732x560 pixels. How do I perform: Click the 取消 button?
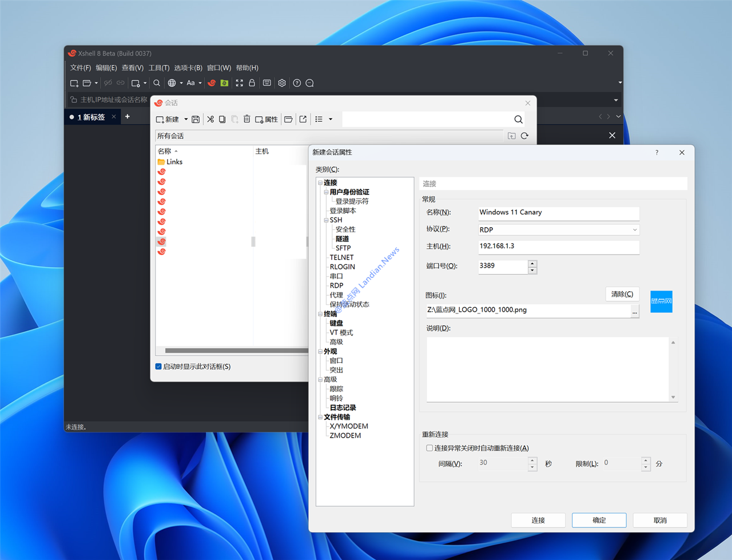(660, 520)
